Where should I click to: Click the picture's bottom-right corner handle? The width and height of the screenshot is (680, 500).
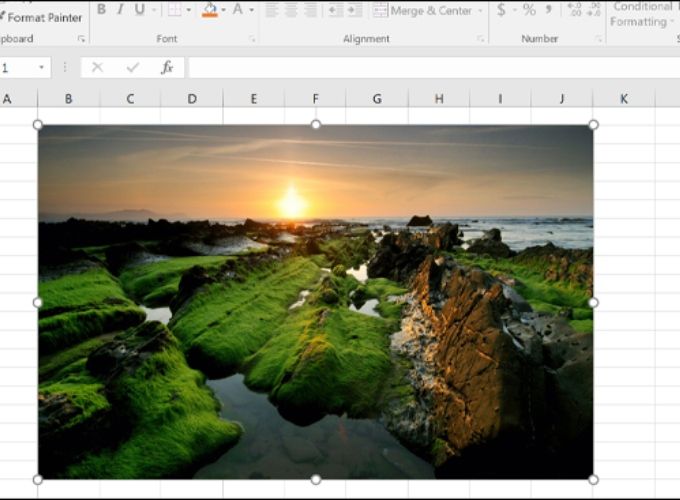click(593, 479)
